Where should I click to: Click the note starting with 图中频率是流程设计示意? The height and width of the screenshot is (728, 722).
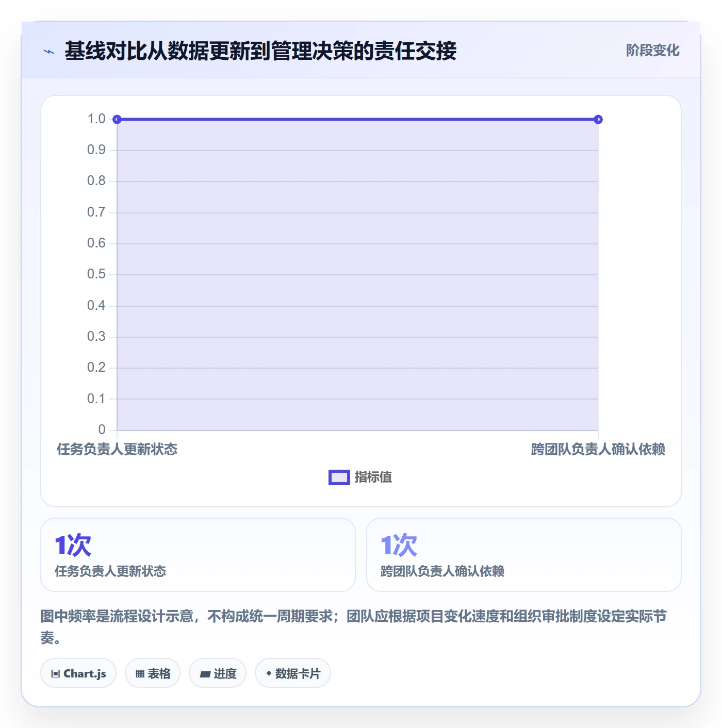tap(354, 627)
